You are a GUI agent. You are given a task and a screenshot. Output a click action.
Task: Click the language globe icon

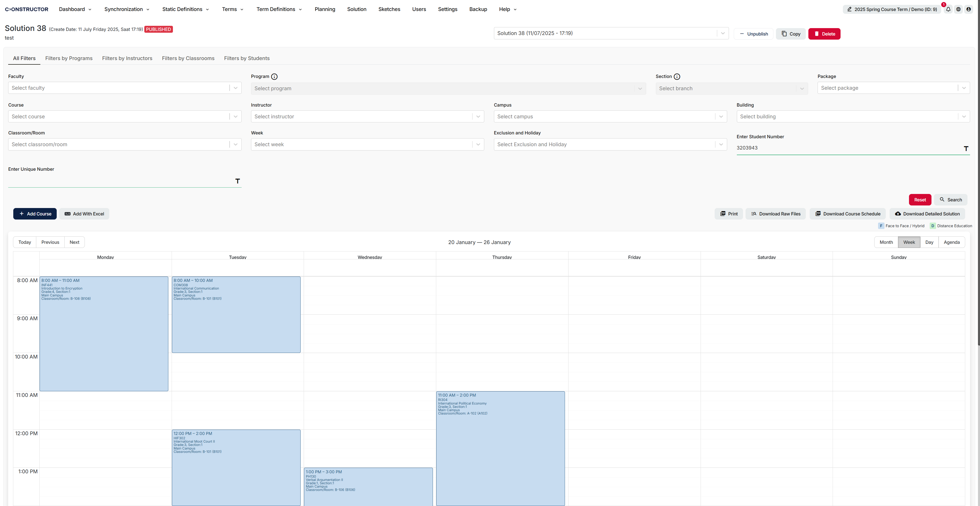click(x=958, y=9)
